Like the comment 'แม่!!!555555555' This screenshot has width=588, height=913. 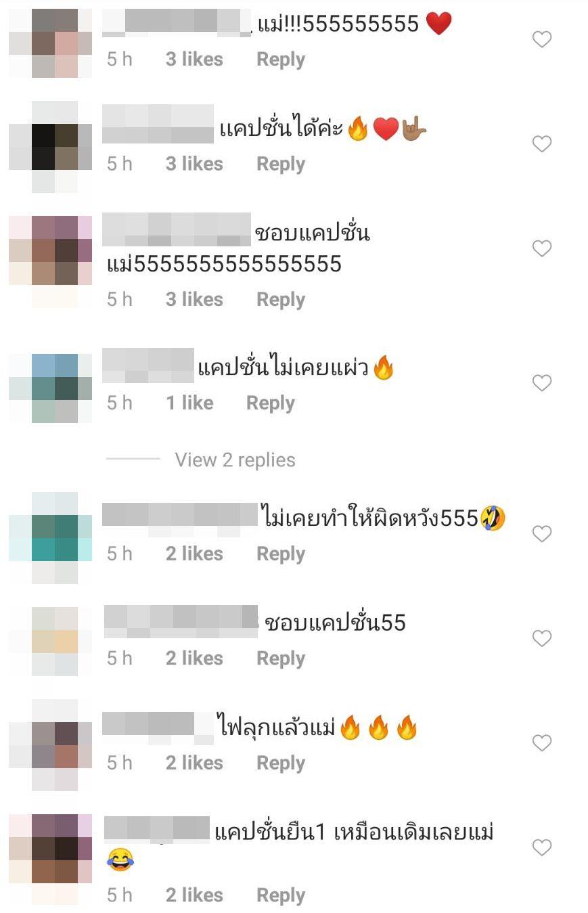pos(542,39)
